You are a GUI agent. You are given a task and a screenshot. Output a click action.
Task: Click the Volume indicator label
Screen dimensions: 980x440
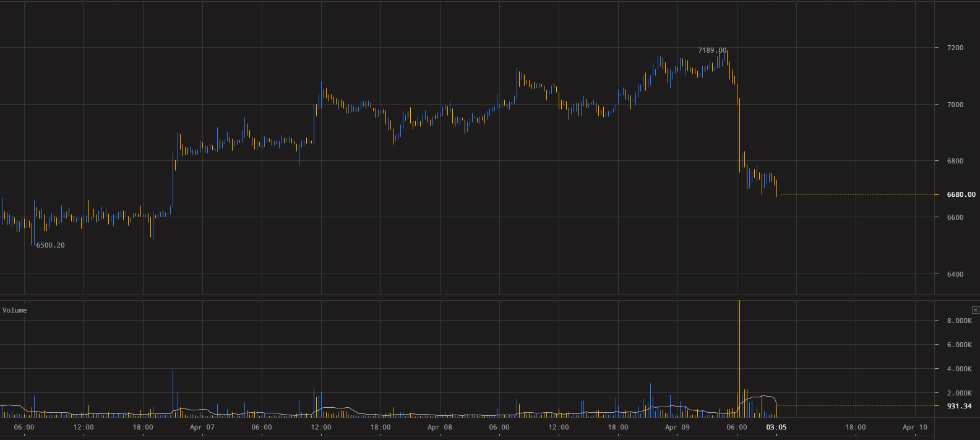15,310
